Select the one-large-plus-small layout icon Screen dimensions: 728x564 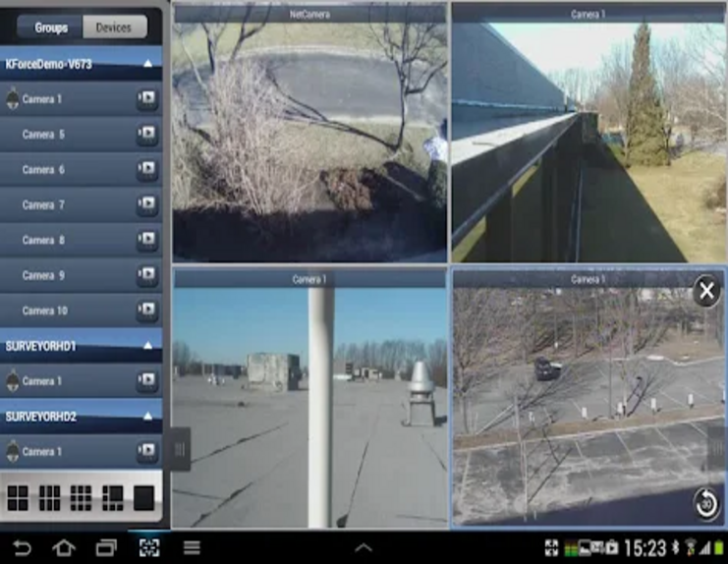pyautogui.click(x=112, y=498)
